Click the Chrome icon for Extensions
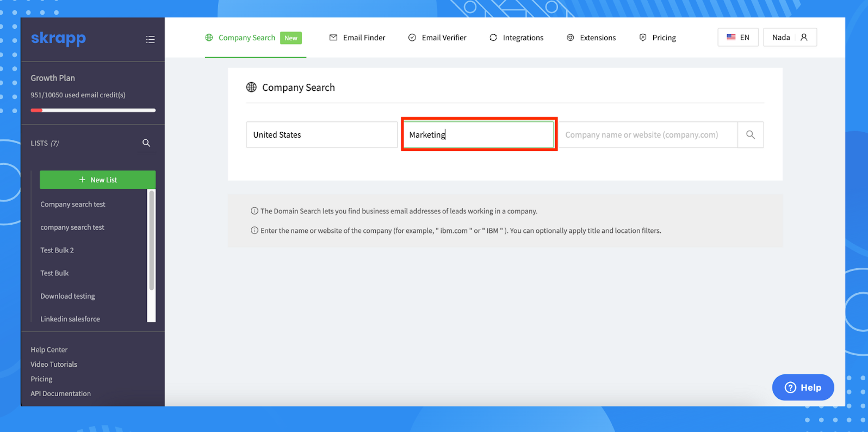Image resolution: width=868 pixels, height=432 pixels. coord(571,38)
